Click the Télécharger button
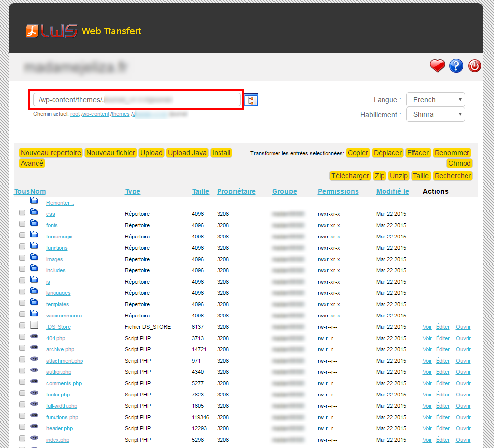494x448 pixels. (x=350, y=176)
